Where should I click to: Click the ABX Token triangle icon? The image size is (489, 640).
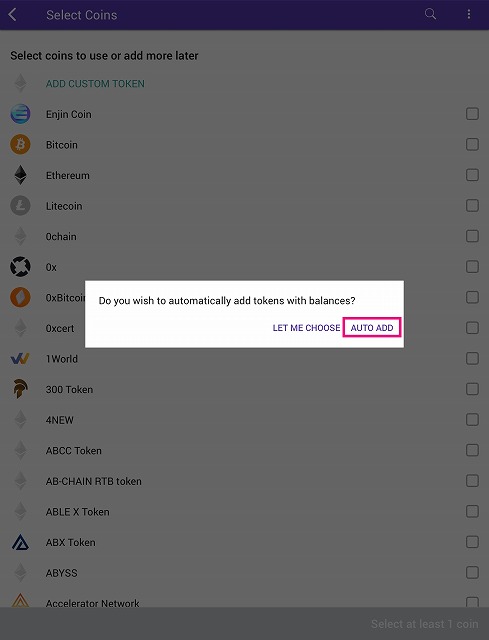click(x=20, y=542)
